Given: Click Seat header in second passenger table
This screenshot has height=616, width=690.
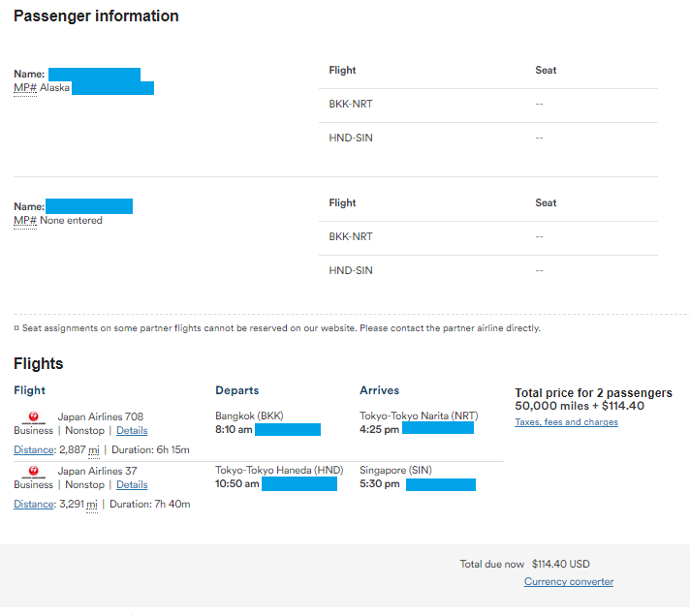Looking at the screenshot, I should (546, 203).
